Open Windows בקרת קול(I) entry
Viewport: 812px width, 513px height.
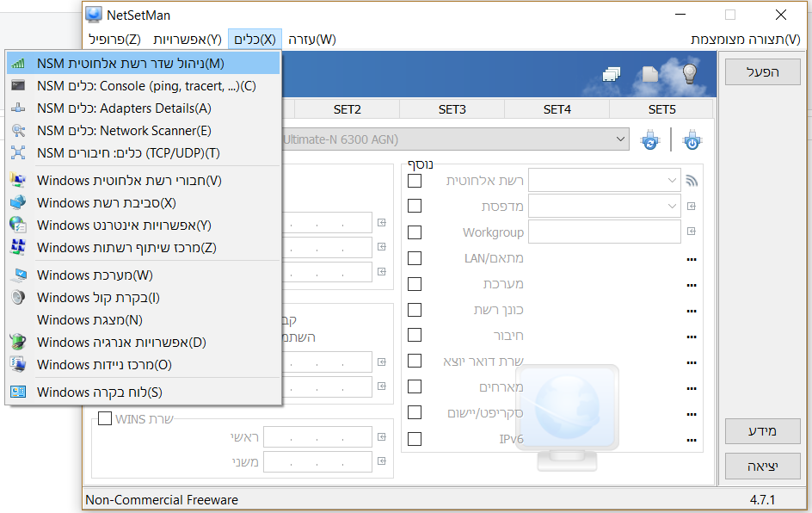144,298
